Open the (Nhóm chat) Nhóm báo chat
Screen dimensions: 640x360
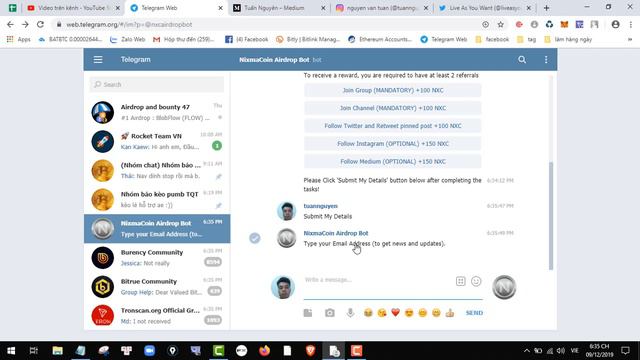point(157,171)
